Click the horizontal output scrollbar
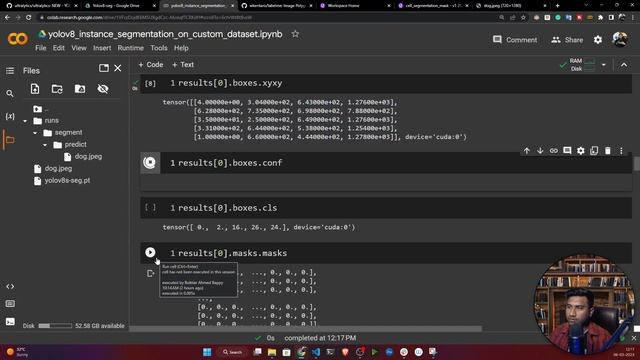 [x=306, y=328]
